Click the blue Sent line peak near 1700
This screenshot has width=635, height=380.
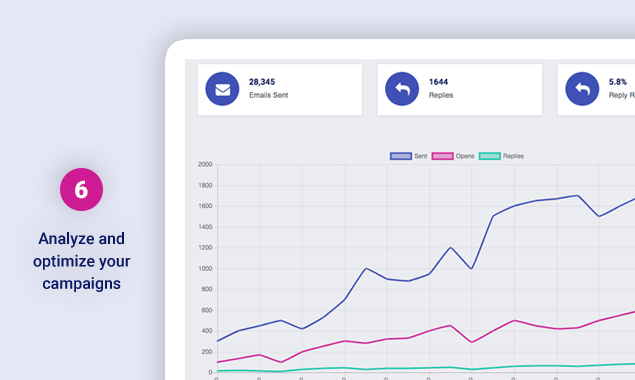pyautogui.click(x=577, y=196)
